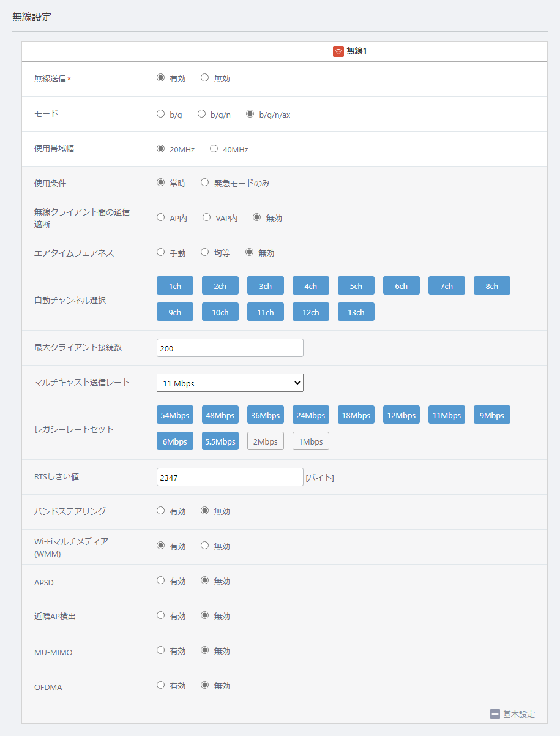Toggle the 13ch channel button
Screen dimensions: 560x736
[356, 312]
